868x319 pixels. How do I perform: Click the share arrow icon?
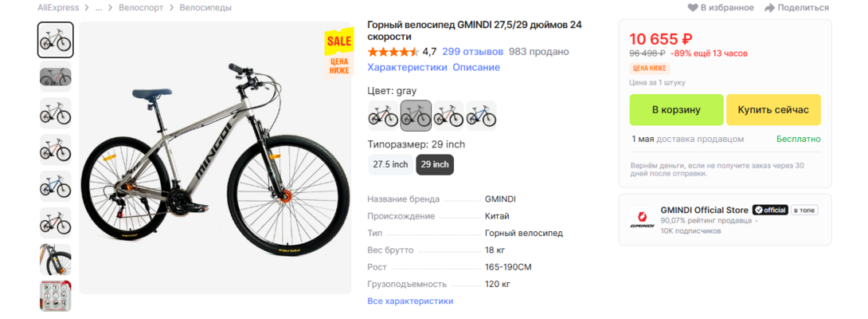click(769, 8)
